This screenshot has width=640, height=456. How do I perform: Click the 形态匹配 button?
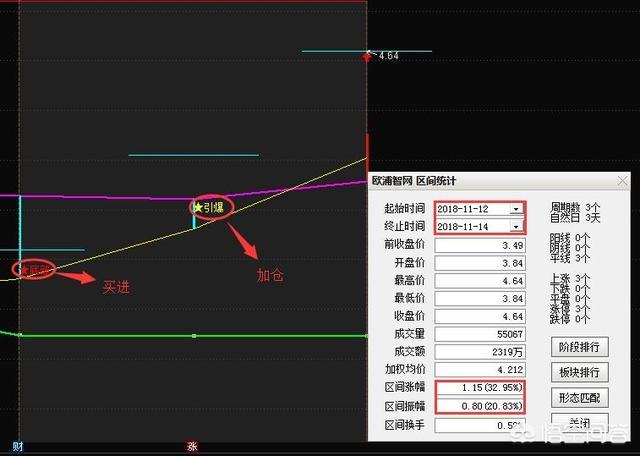pyautogui.click(x=580, y=398)
